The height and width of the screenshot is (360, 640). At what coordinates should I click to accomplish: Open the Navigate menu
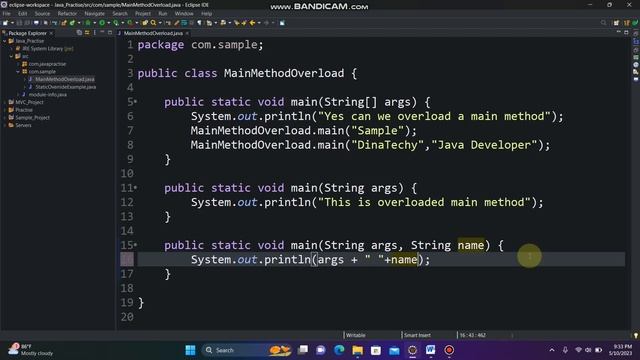pyautogui.click(x=94, y=13)
